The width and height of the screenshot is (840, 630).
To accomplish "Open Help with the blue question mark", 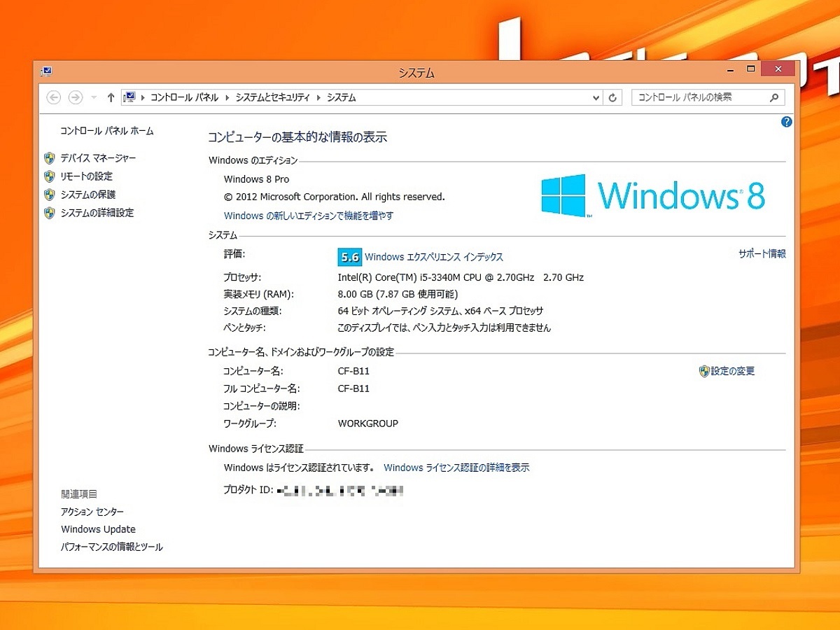I will tap(786, 122).
